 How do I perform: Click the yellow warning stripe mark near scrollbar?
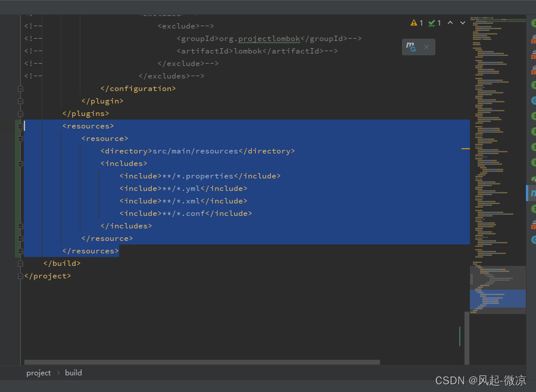pyautogui.click(x=466, y=149)
